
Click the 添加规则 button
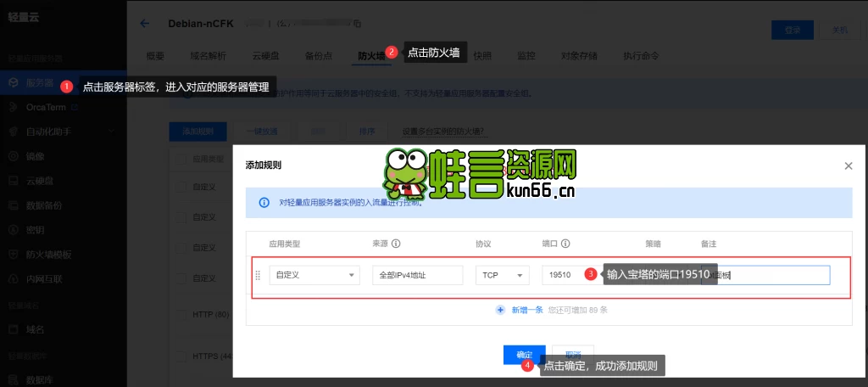(198, 132)
